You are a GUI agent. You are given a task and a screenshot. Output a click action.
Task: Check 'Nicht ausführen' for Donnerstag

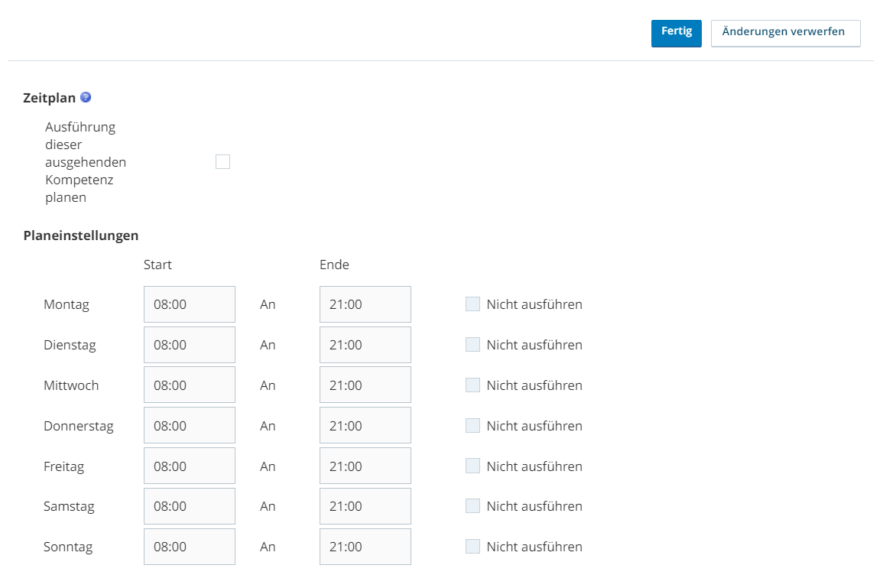[x=473, y=426]
